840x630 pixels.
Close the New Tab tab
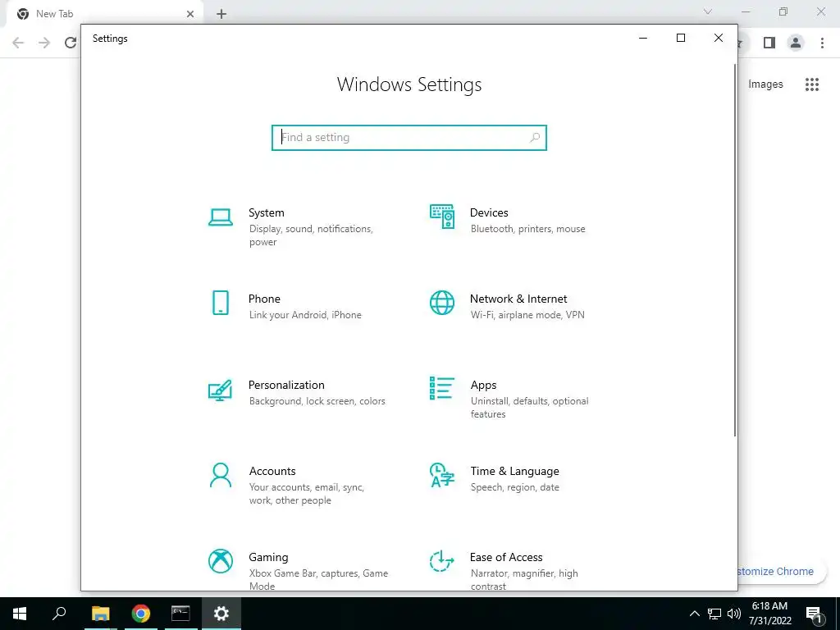click(190, 14)
